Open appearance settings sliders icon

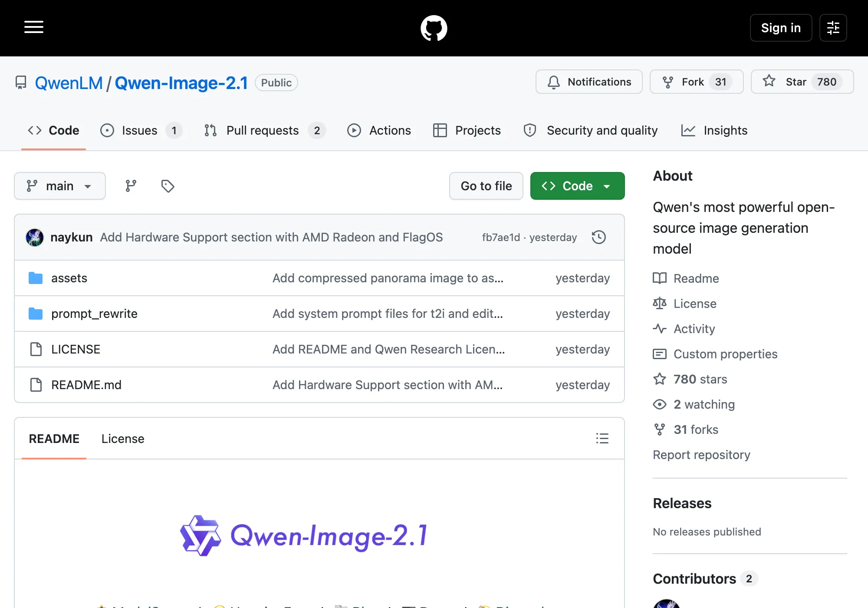[833, 28]
